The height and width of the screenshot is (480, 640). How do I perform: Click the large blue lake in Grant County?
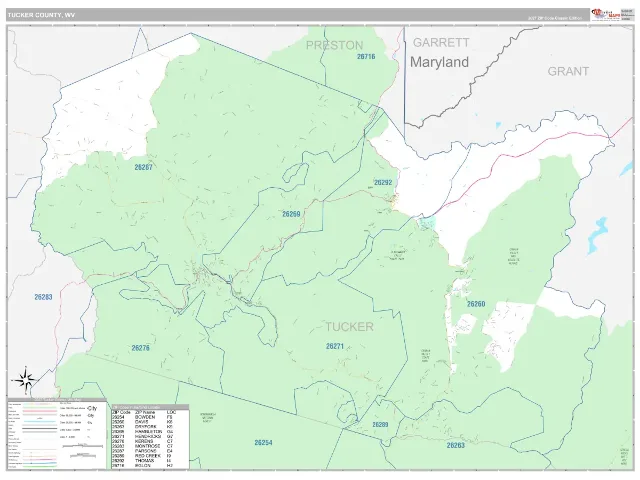598,236
